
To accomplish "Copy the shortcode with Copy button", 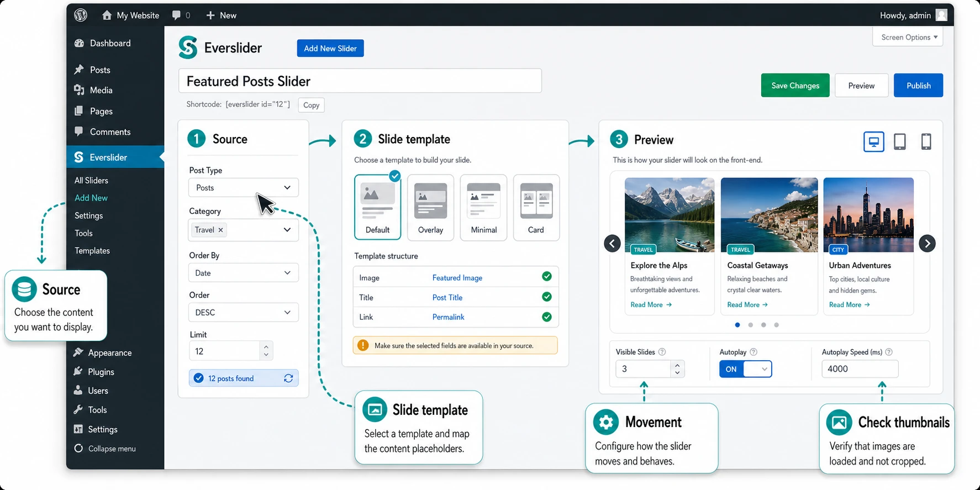I will point(311,105).
